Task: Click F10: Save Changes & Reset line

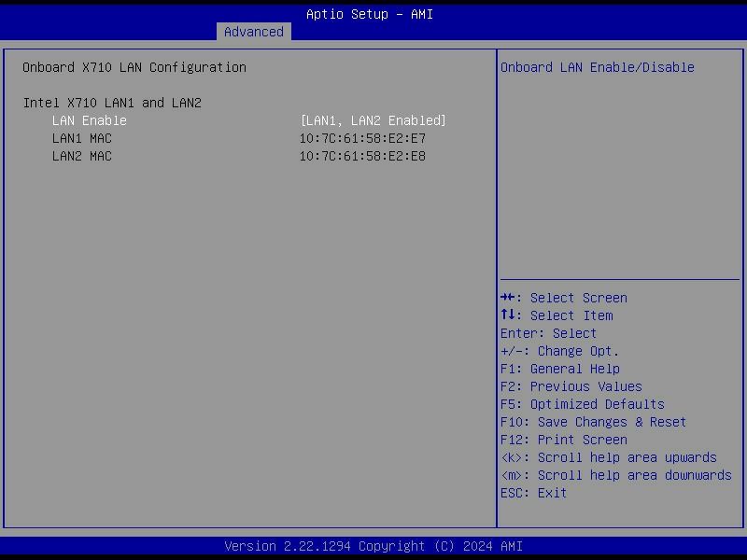Action: 594,423
